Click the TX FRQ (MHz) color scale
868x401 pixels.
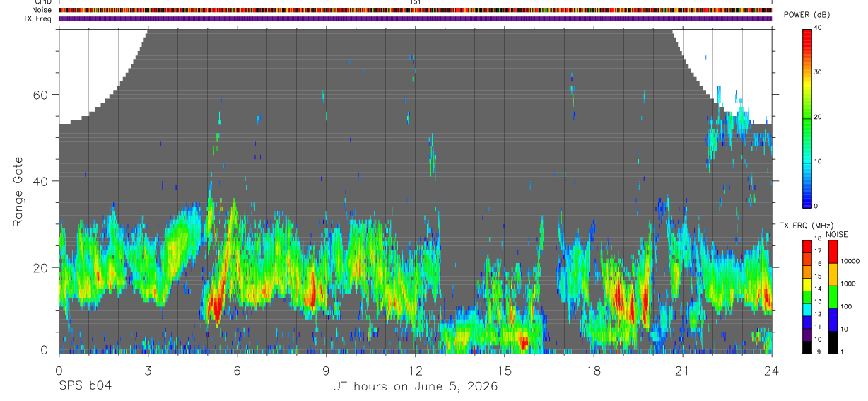tap(807, 296)
